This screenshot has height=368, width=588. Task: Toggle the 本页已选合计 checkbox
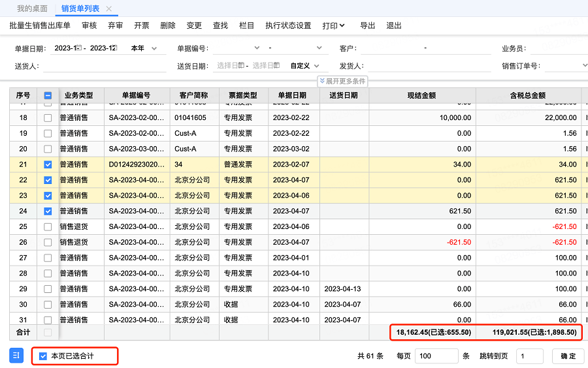pos(43,356)
